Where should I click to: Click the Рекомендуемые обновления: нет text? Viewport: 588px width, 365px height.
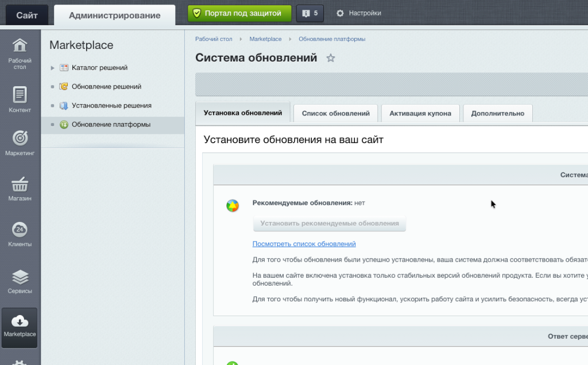(308, 203)
